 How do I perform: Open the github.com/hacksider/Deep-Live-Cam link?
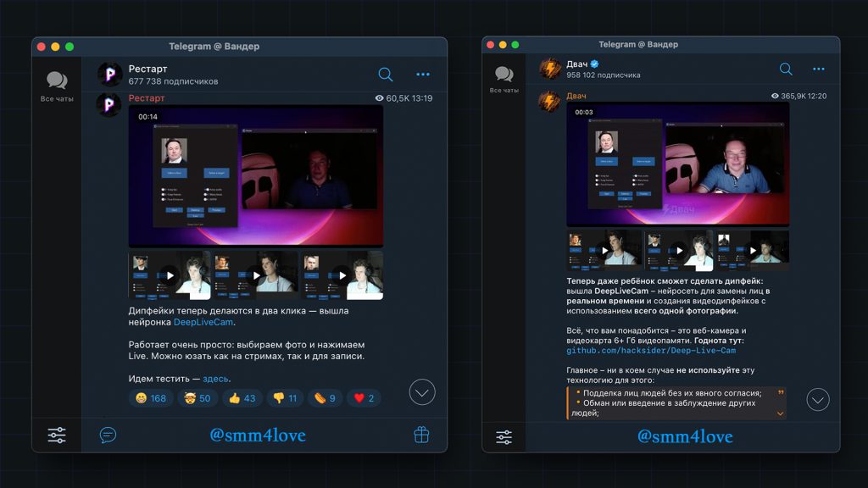pyautogui.click(x=651, y=350)
